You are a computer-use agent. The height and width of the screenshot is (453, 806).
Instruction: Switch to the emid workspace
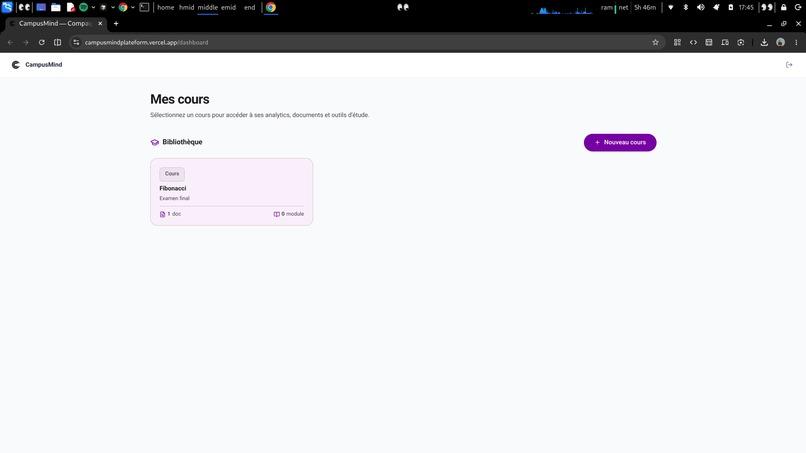(228, 8)
